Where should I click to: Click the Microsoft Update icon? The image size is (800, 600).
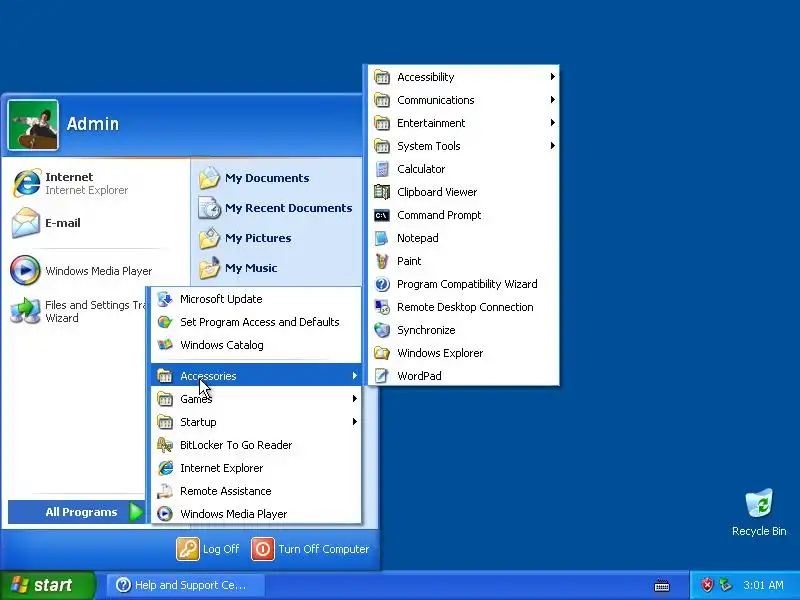(165, 299)
